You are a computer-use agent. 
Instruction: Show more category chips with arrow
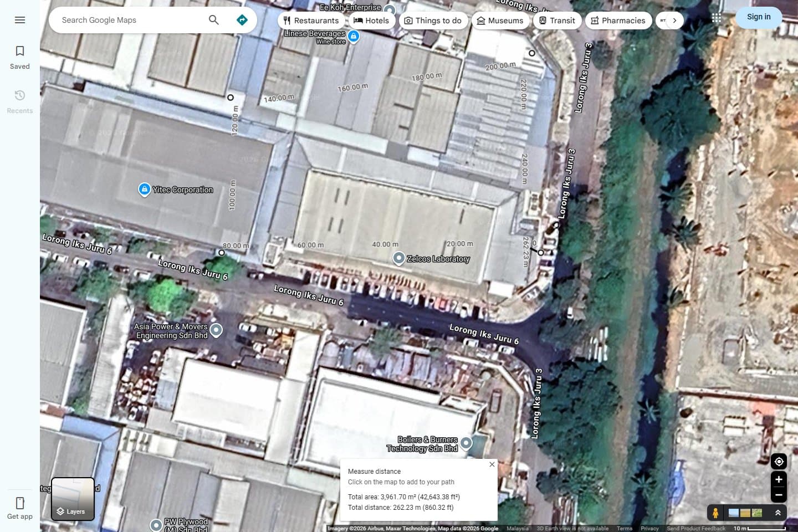[674, 21]
